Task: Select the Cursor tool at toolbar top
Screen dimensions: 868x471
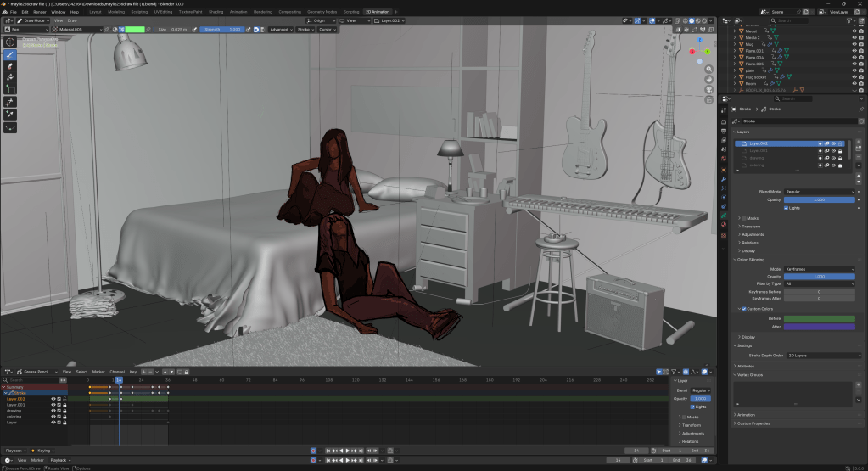Action: 10,42
